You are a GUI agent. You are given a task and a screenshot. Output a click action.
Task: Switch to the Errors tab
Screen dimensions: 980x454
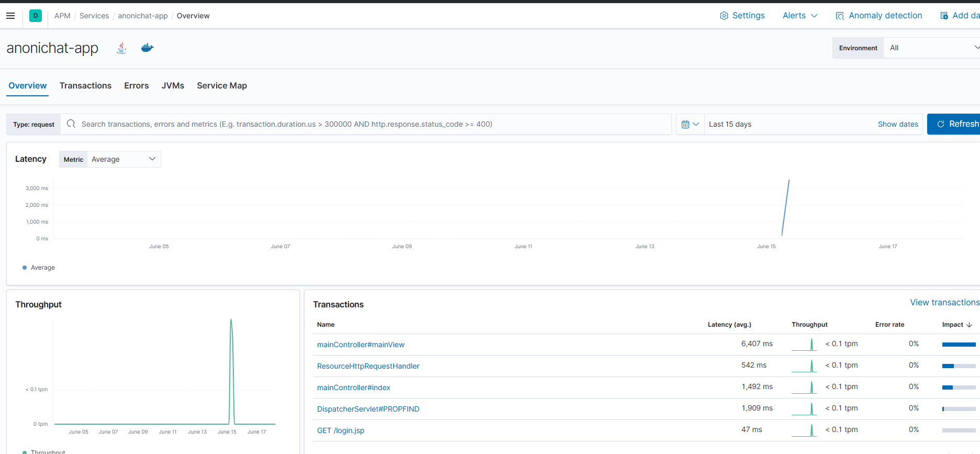[x=137, y=85]
